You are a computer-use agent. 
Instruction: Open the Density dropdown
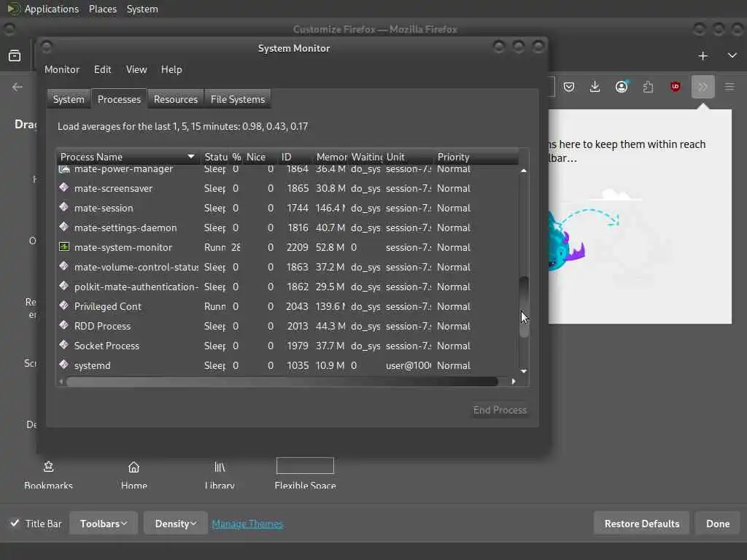(x=175, y=524)
